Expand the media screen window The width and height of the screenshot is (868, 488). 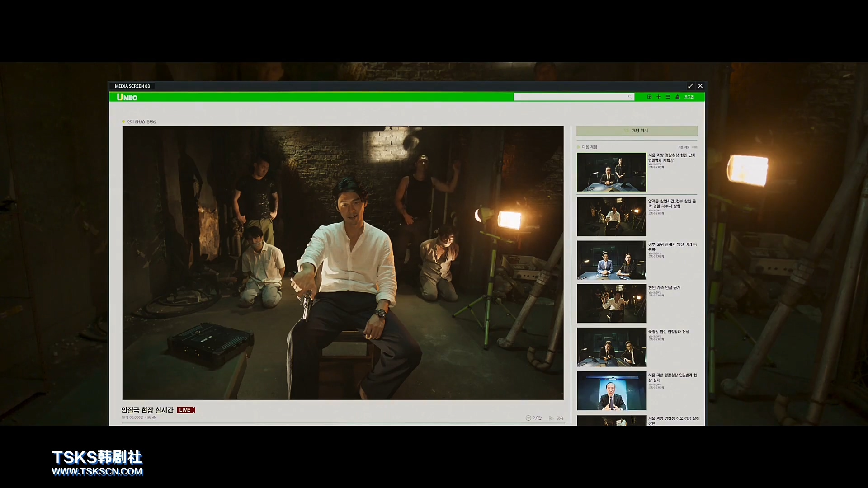point(690,86)
